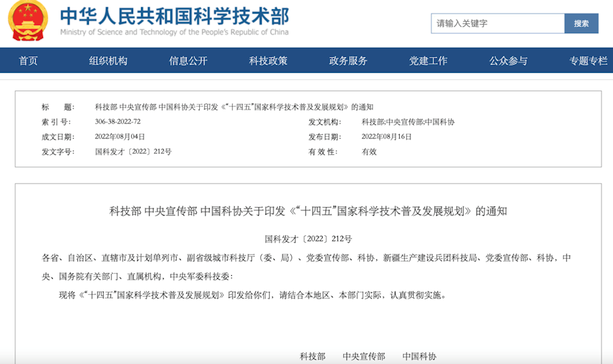This screenshot has width=613, height=364.
Task: Click the national emblem logo
Action: 28,20
